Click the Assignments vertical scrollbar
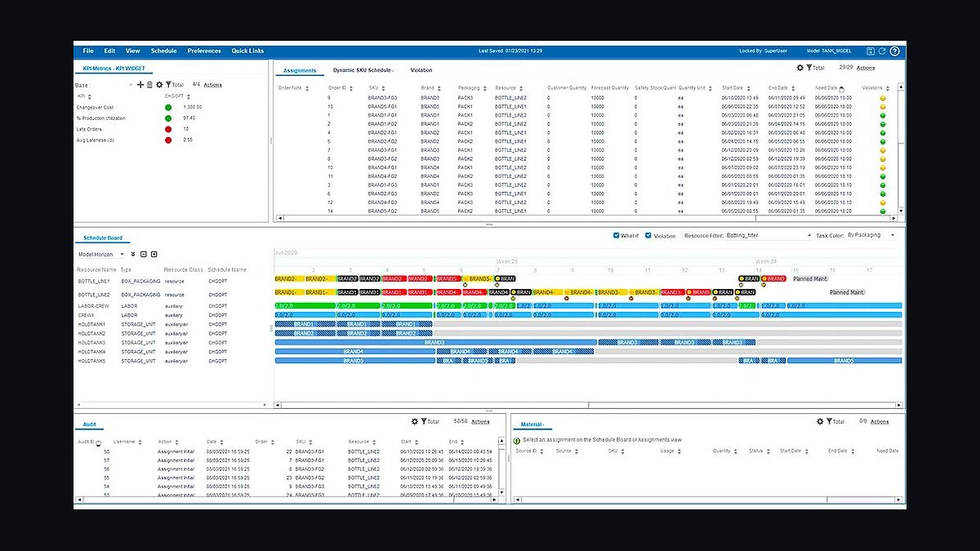 tap(901, 147)
